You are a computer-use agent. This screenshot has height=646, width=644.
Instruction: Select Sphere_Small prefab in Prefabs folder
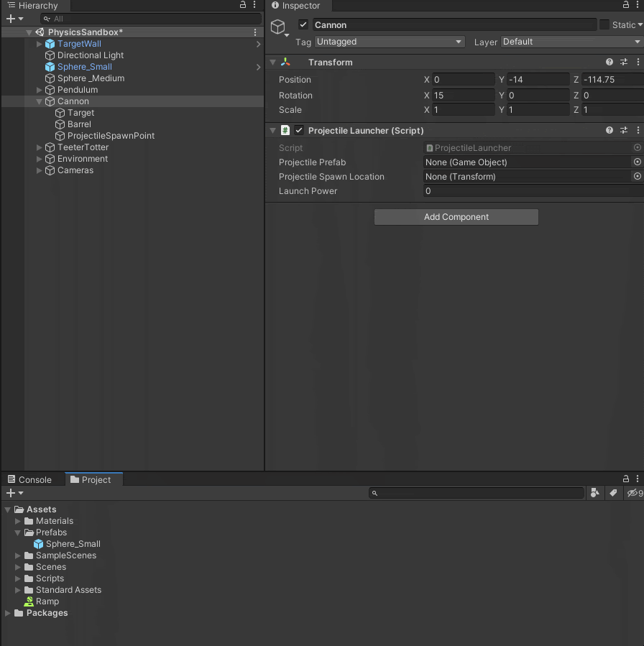point(73,544)
